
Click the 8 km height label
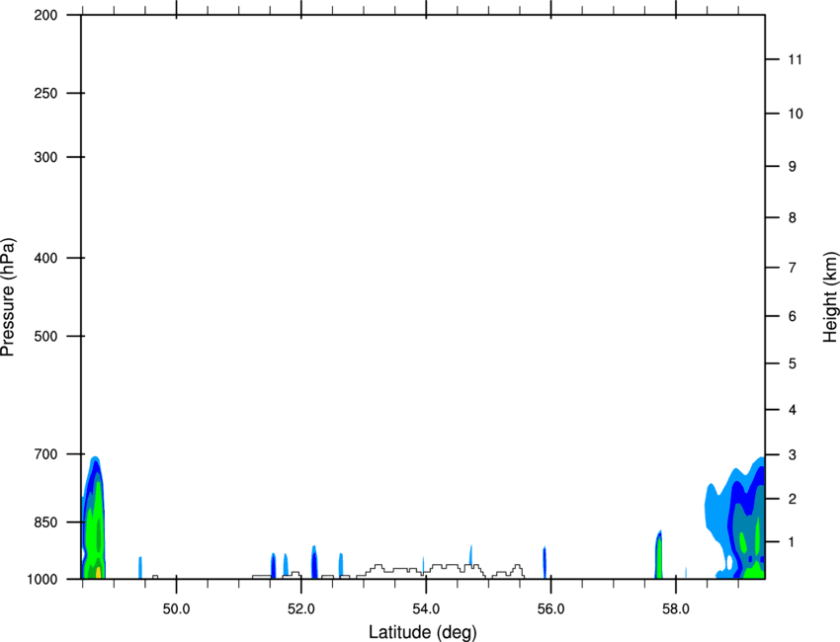(793, 218)
